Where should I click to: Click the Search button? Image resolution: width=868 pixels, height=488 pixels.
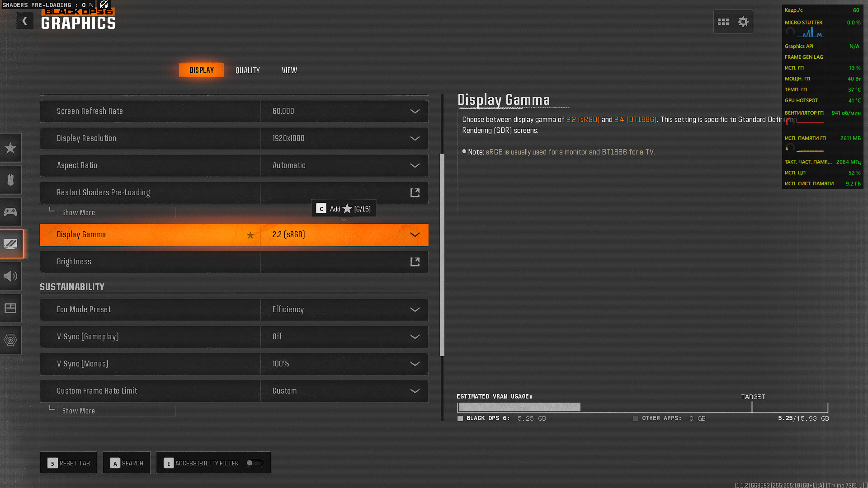click(127, 463)
